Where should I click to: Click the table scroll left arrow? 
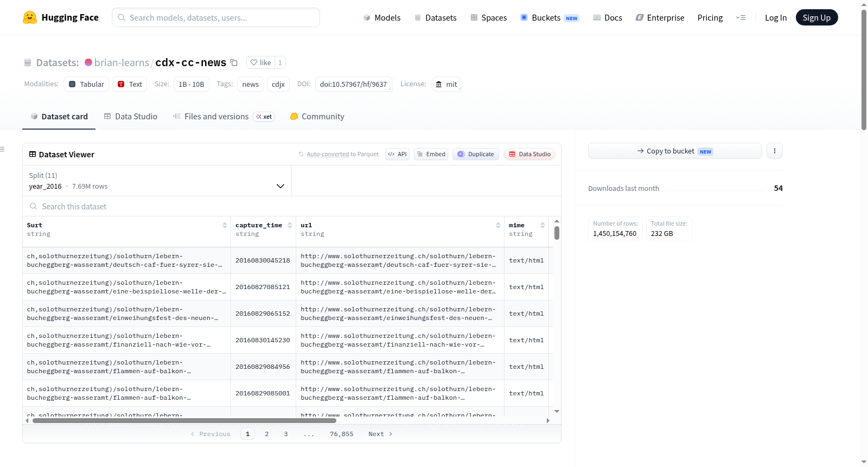27,420
